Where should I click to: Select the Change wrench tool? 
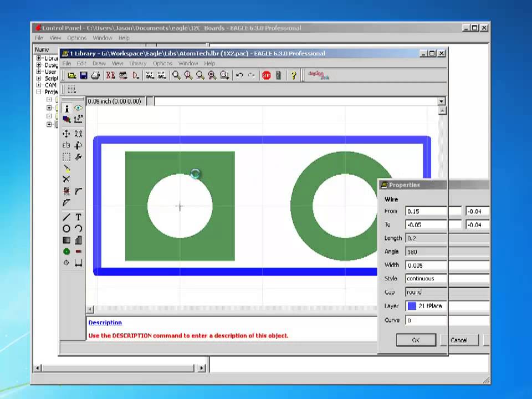pyautogui.click(x=78, y=157)
